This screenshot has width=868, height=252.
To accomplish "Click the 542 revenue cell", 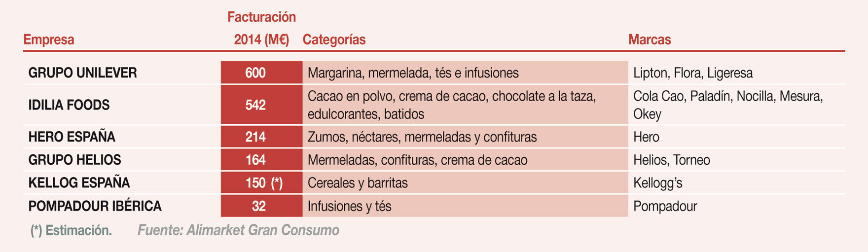I will click(x=255, y=105).
